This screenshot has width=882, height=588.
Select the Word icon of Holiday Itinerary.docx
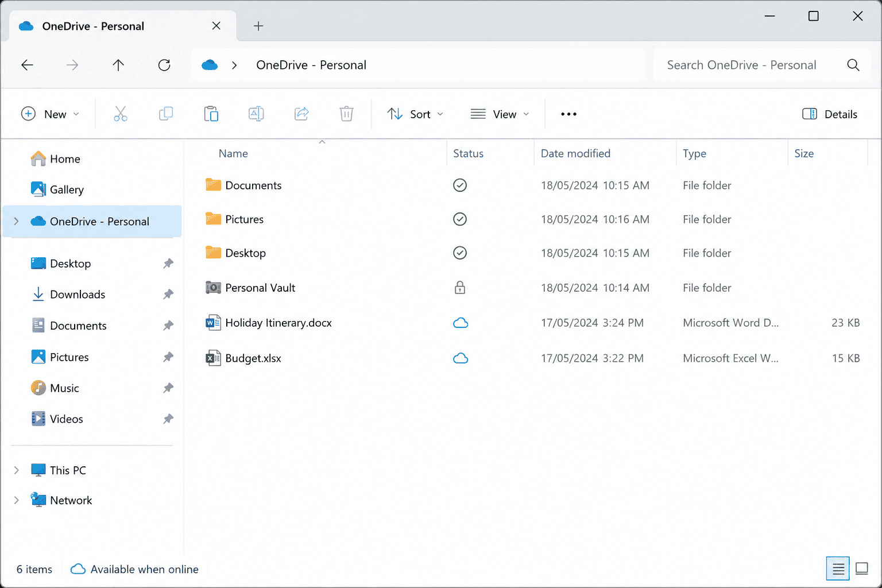click(x=213, y=323)
